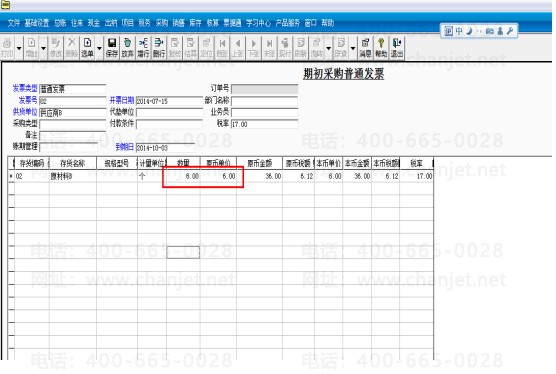
Task: Click the 原币金额 cell showing 36.00
Action: pyautogui.click(x=260, y=176)
